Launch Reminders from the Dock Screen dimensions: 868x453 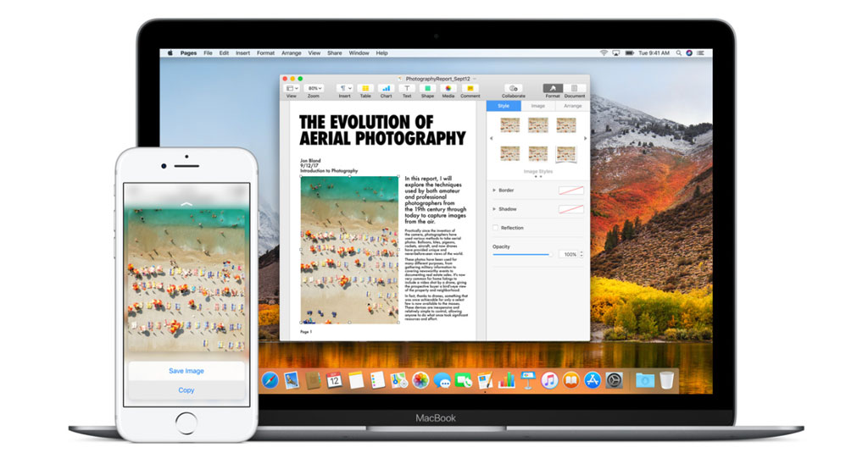(x=377, y=380)
